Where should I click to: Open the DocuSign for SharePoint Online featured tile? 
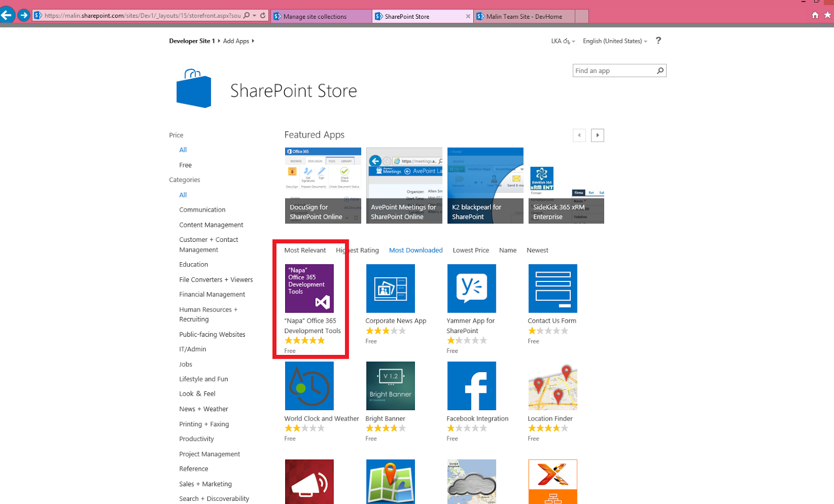323,186
